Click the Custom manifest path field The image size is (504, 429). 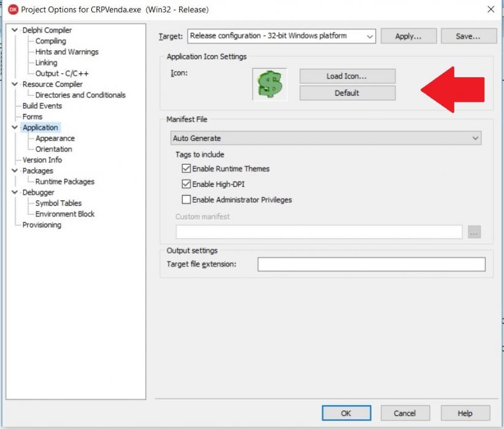click(319, 232)
